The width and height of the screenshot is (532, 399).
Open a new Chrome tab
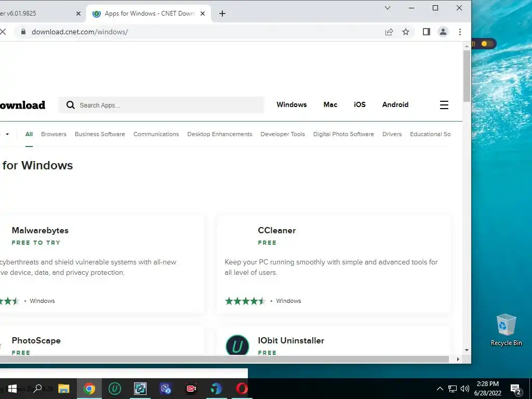[x=222, y=14]
